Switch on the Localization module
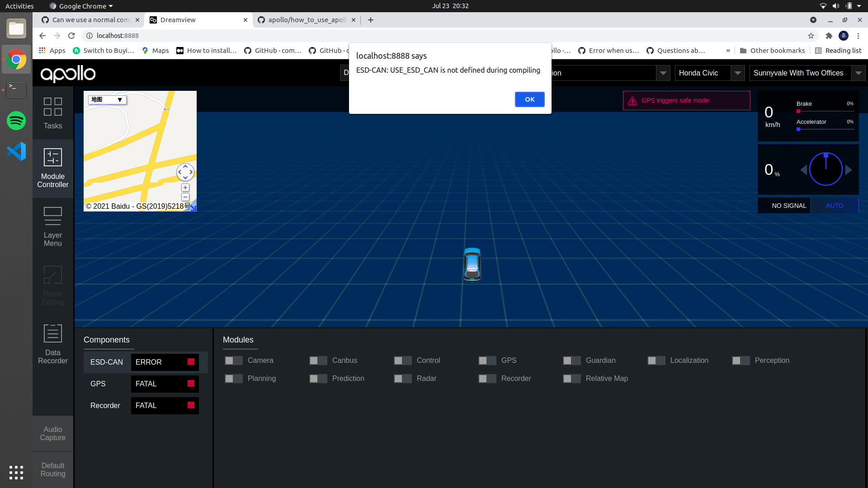Screen dimensions: 868x488 click(656, 361)
